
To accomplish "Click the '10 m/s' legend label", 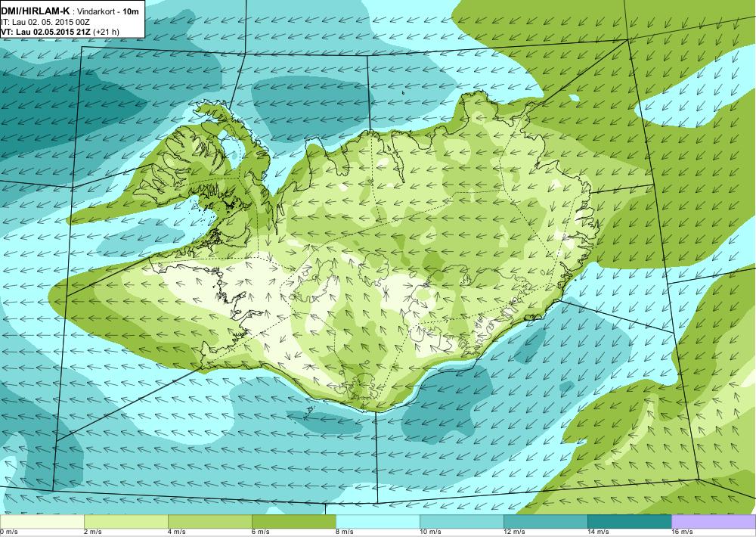I will coord(430,532).
